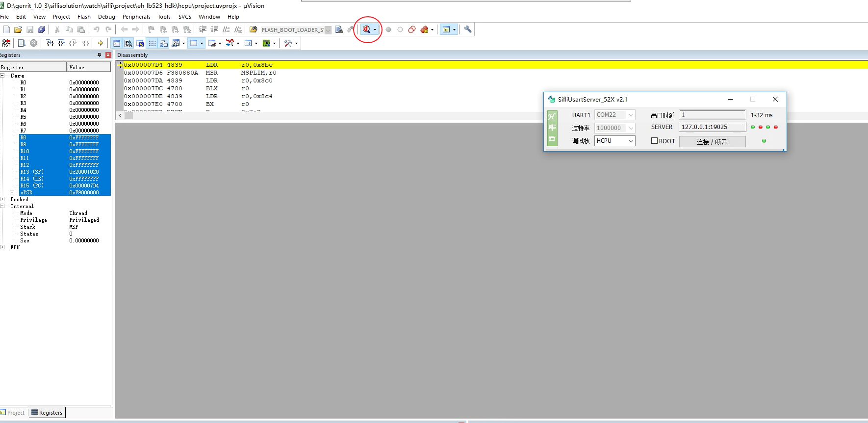Open the Peripherals menu
Viewport: 868px width, 423px height.
136,17
